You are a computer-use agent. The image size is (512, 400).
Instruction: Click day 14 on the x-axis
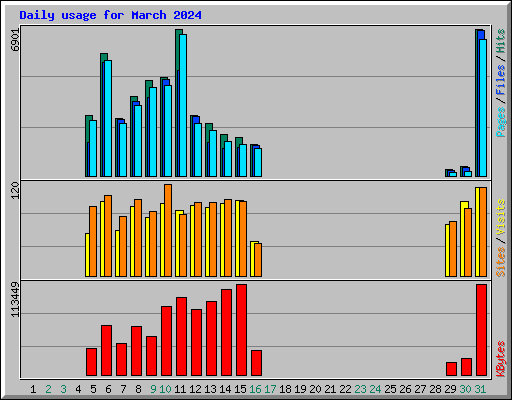pyautogui.click(x=225, y=389)
